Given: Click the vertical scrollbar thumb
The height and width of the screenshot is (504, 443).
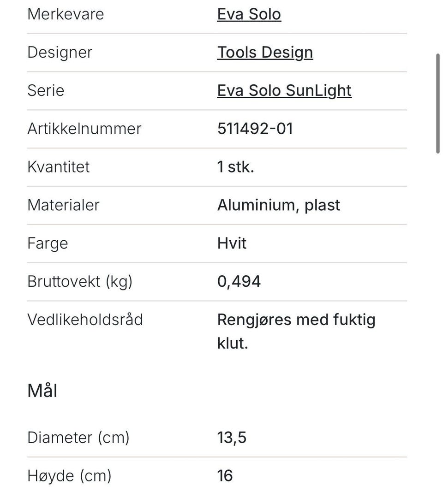Looking at the screenshot, I should point(438,103).
